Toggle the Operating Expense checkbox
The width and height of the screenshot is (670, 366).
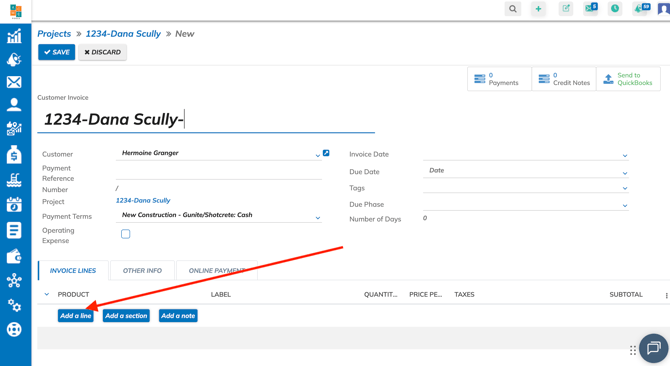[125, 234]
